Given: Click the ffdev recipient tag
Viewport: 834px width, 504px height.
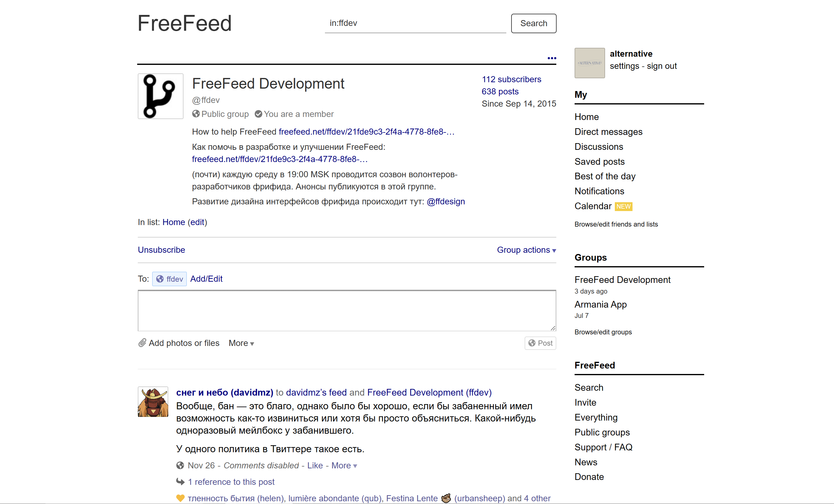Looking at the screenshot, I should click(x=169, y=279).
